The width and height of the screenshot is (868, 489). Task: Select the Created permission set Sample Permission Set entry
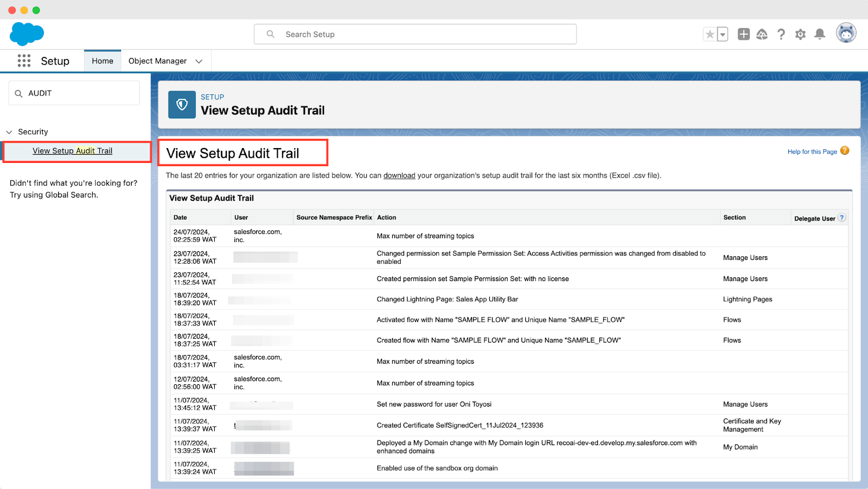(473, 279)
